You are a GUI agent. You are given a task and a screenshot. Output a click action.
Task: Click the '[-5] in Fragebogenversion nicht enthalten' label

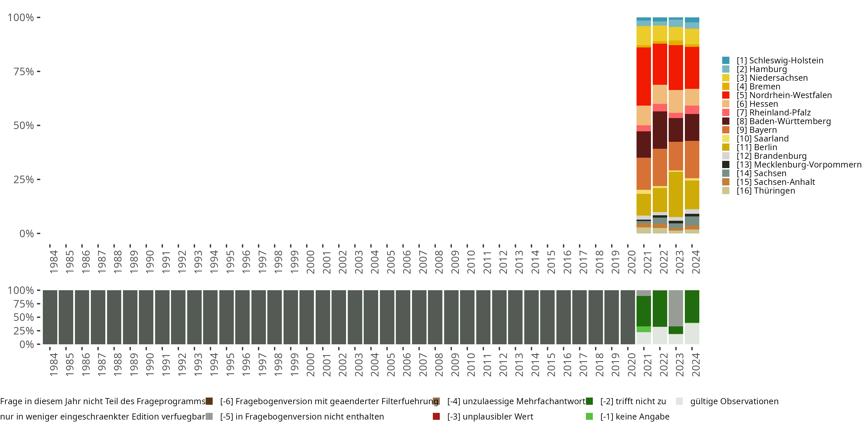302,416
